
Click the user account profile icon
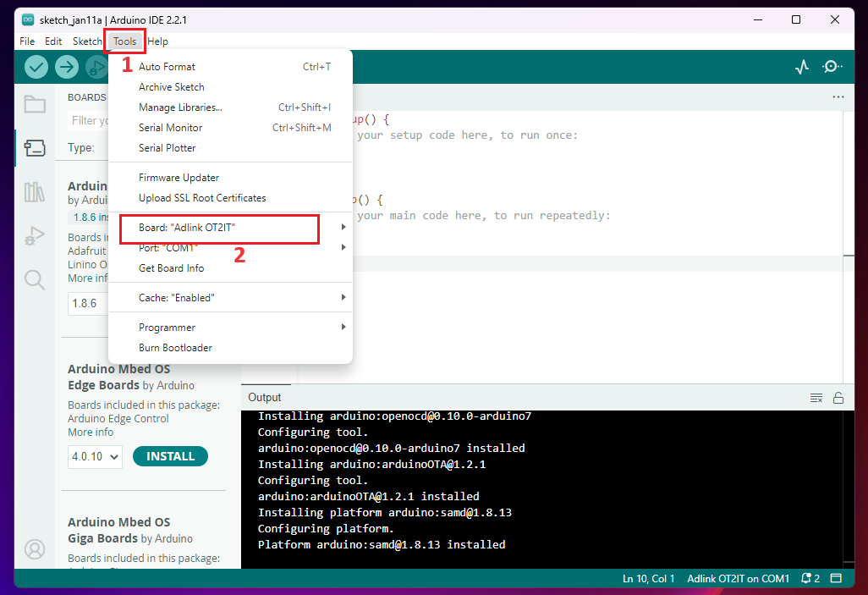tap(35, 549)
